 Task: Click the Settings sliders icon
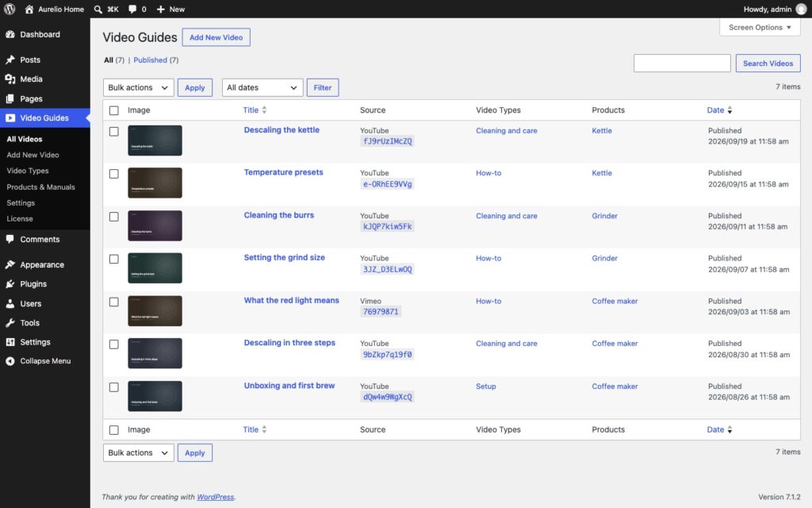(10, 341)
